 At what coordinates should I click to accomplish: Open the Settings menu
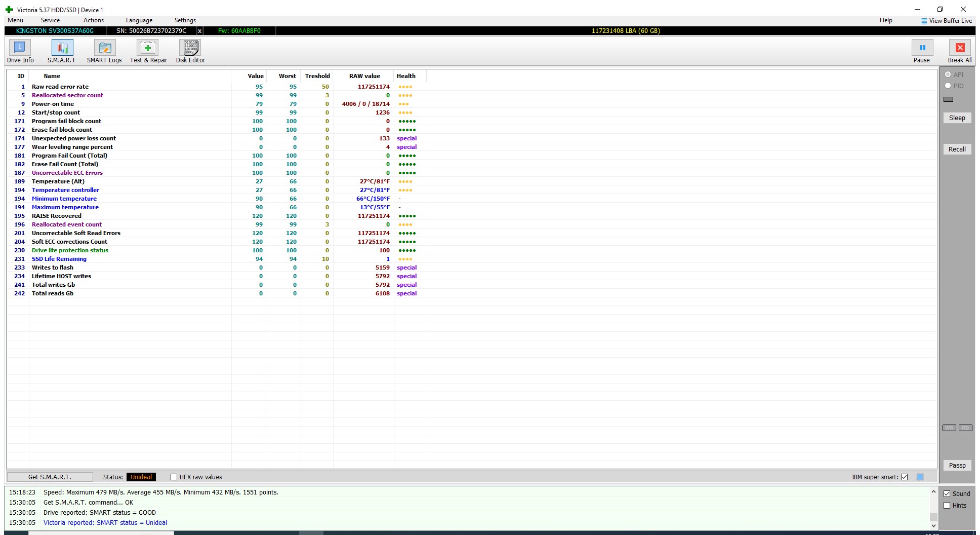pyautogui.click(x=185, y=20)
